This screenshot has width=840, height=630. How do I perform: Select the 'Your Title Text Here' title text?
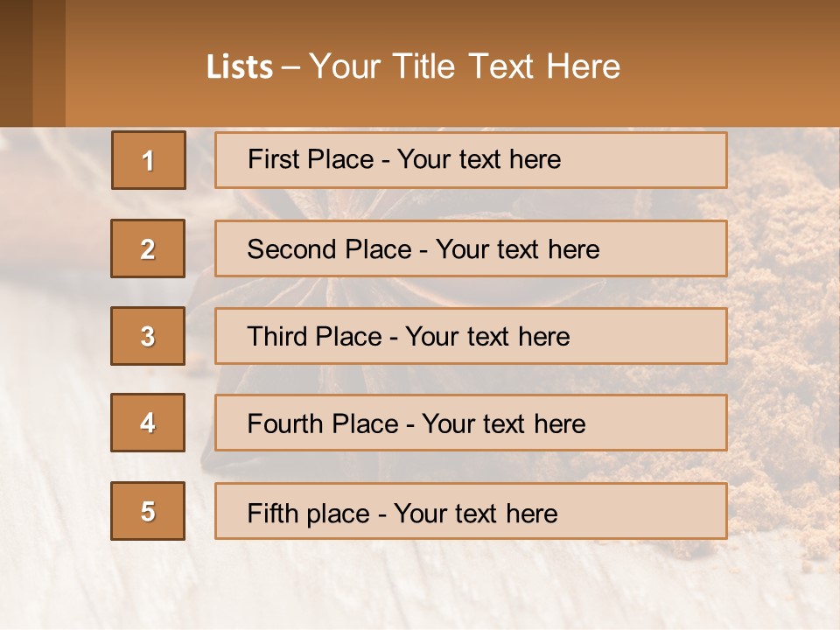click(465, 66)
